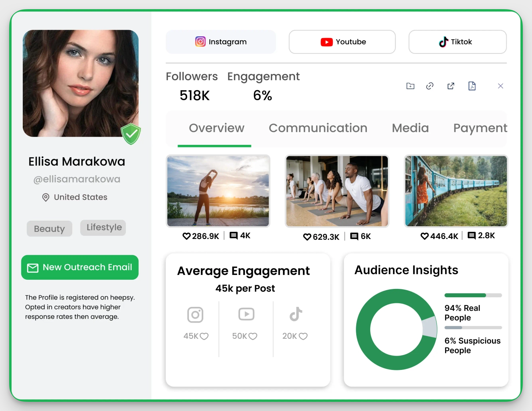
Task: Click the 518K followers value
Action: coord(194,96)
